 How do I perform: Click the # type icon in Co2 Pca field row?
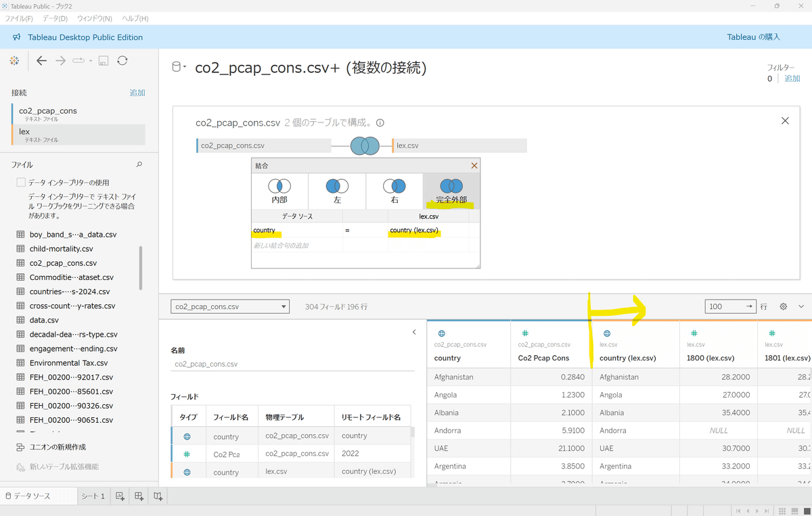(x=187, y=454)
